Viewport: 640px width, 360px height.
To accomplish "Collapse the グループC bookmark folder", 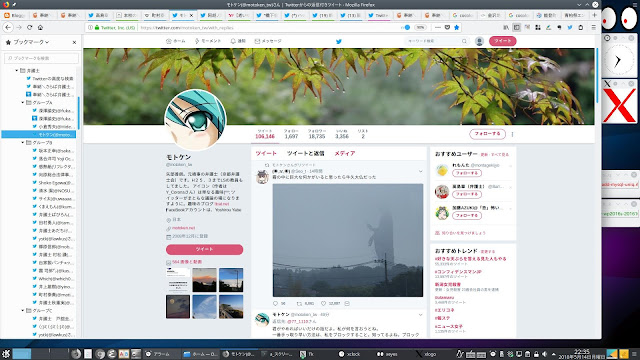I will coord(22,311).
